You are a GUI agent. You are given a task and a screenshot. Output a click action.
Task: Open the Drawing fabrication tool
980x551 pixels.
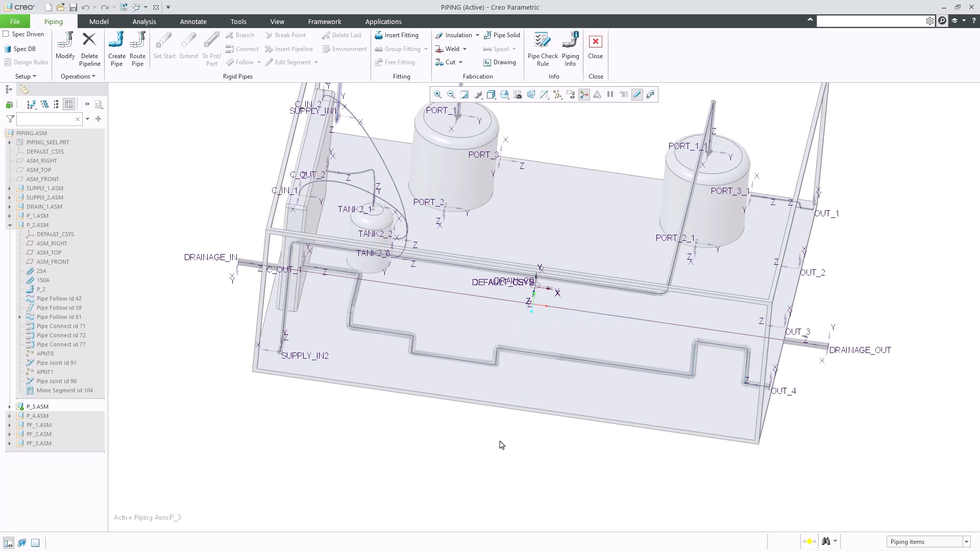[500, 62]
